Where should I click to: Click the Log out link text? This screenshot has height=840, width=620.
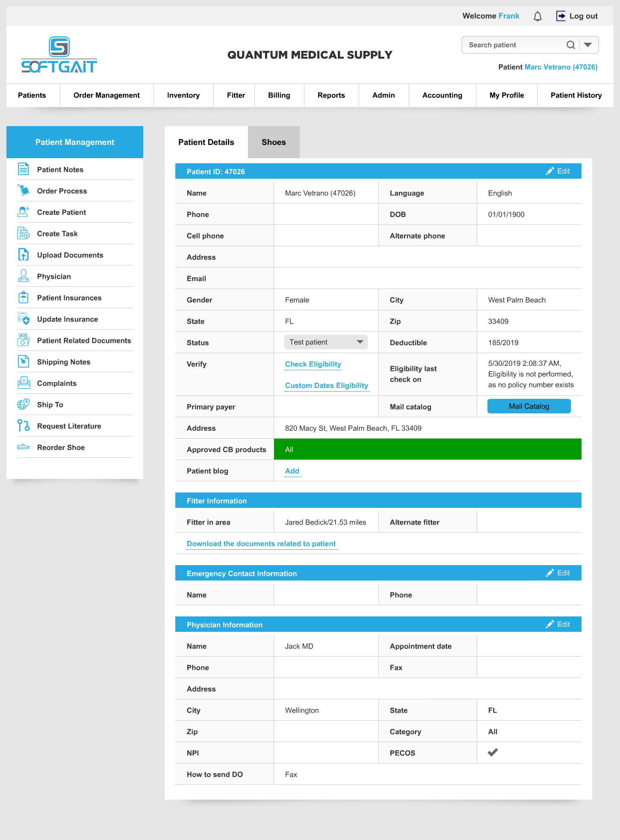click(x=584, y=16)
